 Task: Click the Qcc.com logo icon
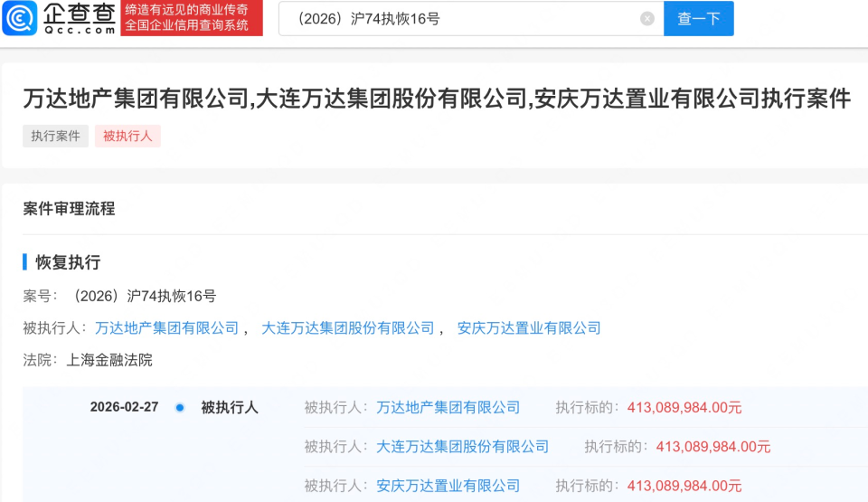20,18
